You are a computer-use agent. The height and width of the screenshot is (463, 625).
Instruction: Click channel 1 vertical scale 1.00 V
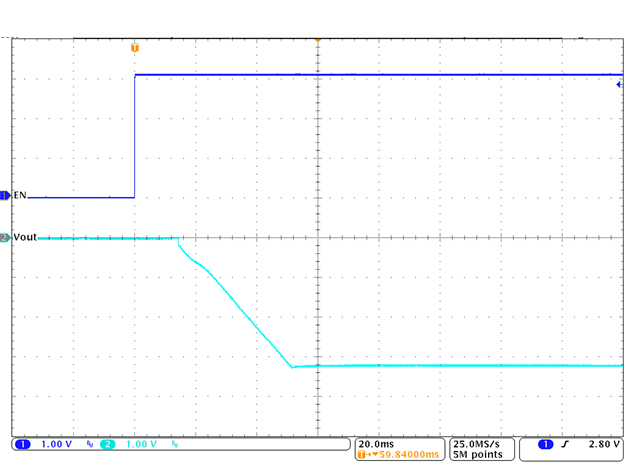(56, 443)
